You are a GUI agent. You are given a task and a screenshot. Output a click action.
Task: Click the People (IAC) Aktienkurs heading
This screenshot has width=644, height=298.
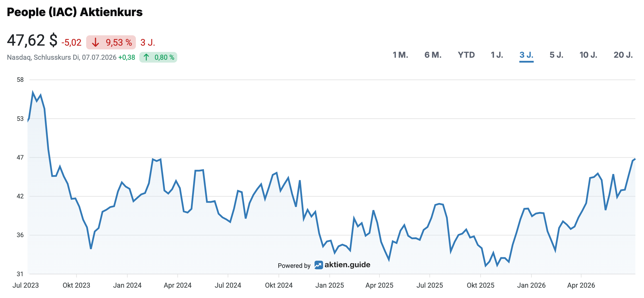(x=75, y=12)
